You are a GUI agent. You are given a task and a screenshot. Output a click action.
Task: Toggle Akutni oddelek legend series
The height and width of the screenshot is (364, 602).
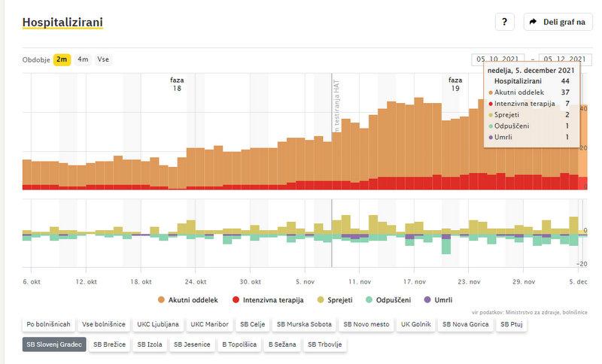188,300
